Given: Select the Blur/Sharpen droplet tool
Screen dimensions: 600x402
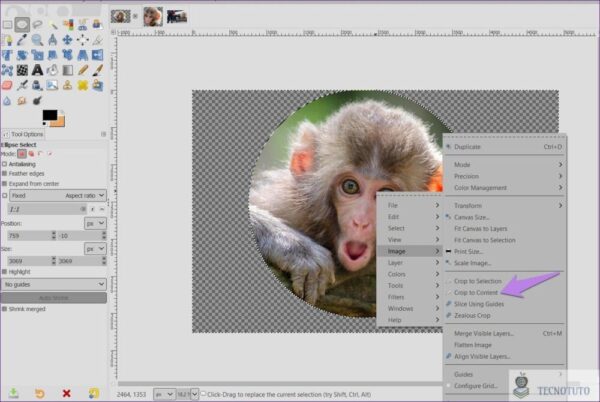Looking at the screenshot, I should pos(7,101).
